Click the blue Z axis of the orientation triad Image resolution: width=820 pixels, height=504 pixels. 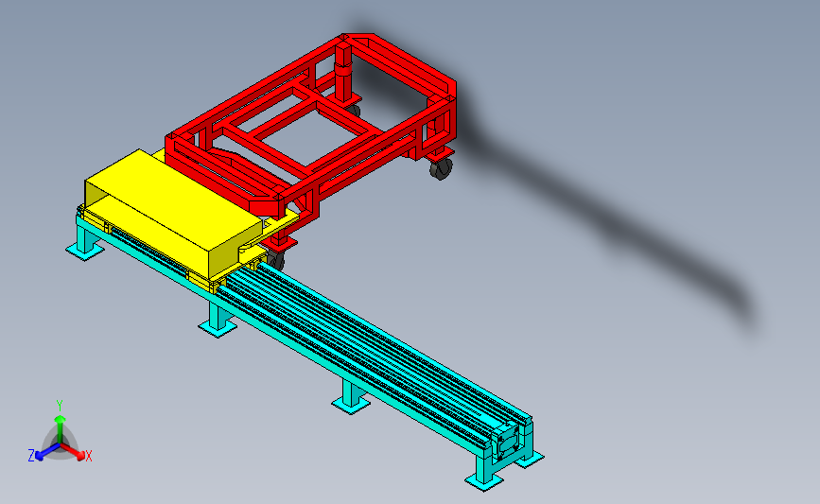46,452
